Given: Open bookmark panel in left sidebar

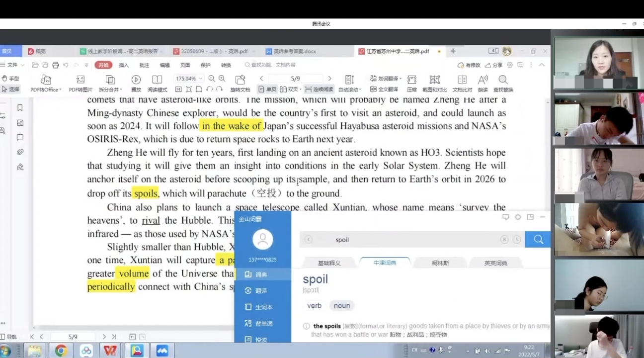Looking at the screenshot, I should click(20, 108).
